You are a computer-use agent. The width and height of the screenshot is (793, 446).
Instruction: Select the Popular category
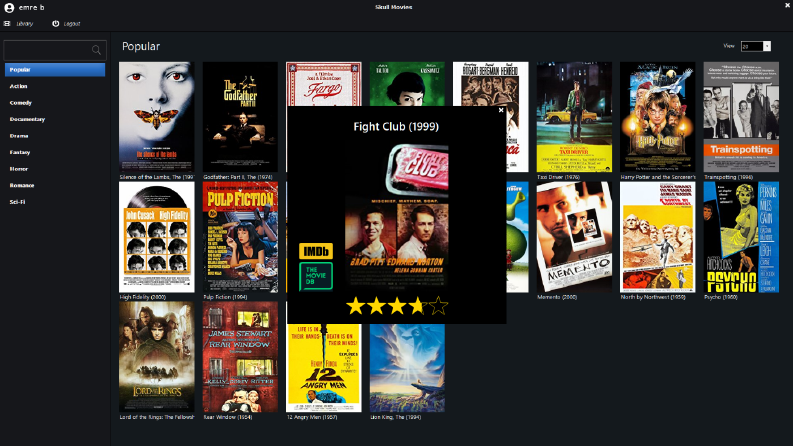pos(55,70)
